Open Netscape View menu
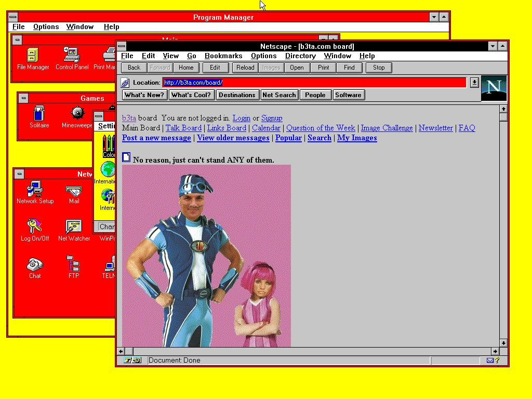532x399 pixels. [x=170, y=56]
